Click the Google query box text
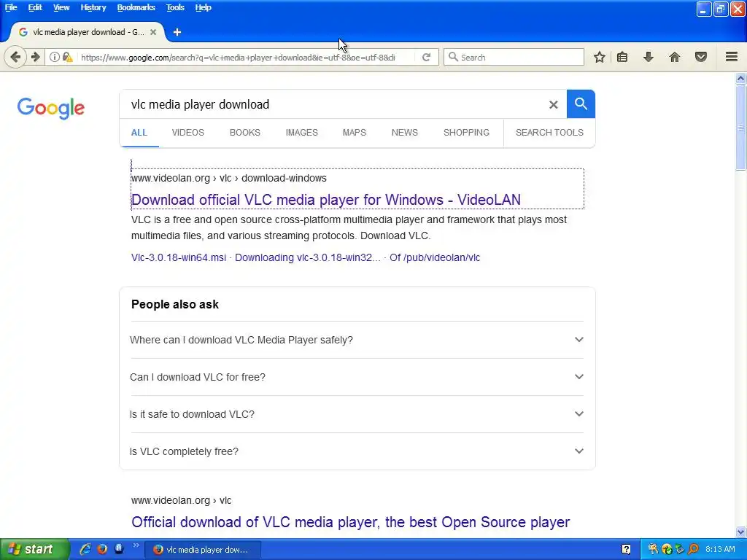This screenshot has height=560, width=747. (x=200, y=105)
